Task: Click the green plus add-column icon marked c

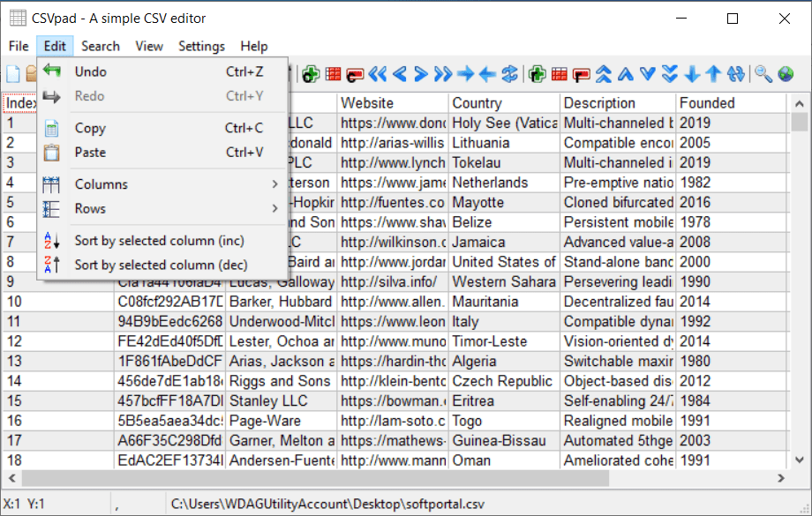Action: tap(311, 74)
